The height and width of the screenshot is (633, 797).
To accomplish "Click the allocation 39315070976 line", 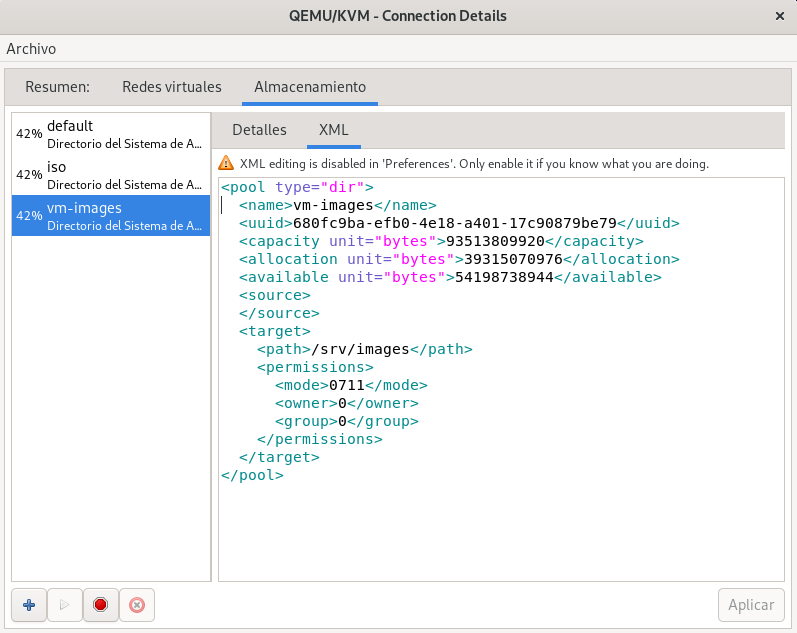I will 459,259.
